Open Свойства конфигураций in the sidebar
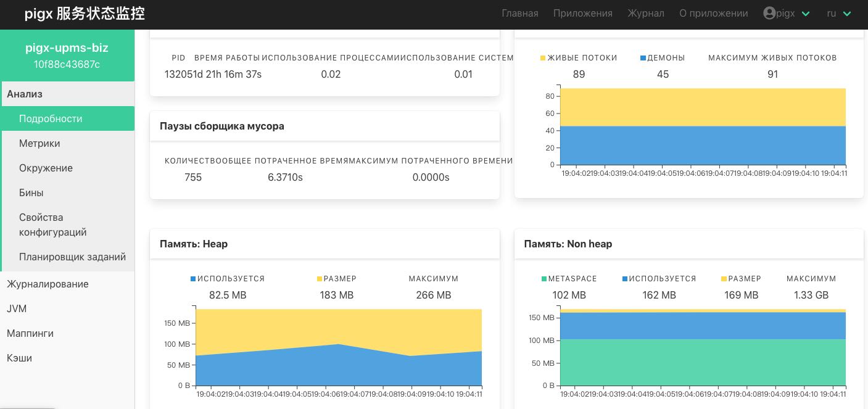868x409 pixels. 67,225
